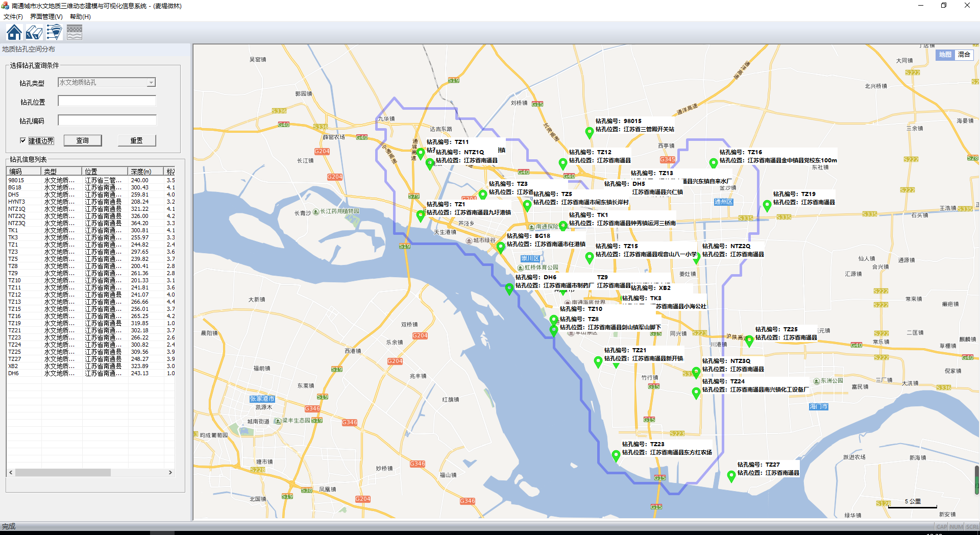This screenshot has height=535, width=980.
Task: Sort by the 类型 column header
Action: point(62,172)
